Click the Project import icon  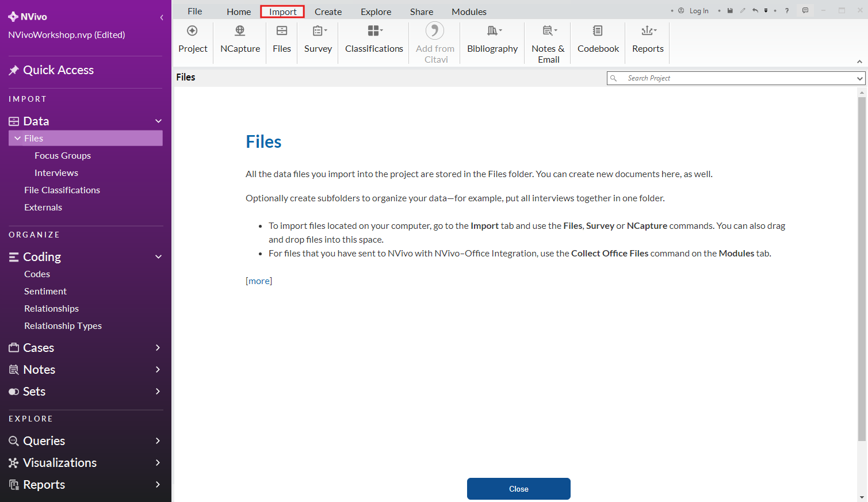click(x=193, y=30)
